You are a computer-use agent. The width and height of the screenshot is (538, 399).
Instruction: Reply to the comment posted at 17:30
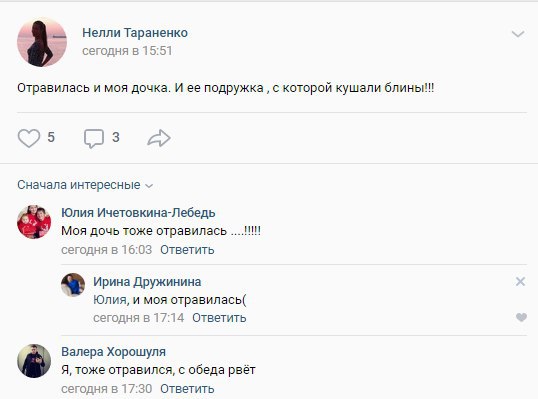tap(187, 389)
